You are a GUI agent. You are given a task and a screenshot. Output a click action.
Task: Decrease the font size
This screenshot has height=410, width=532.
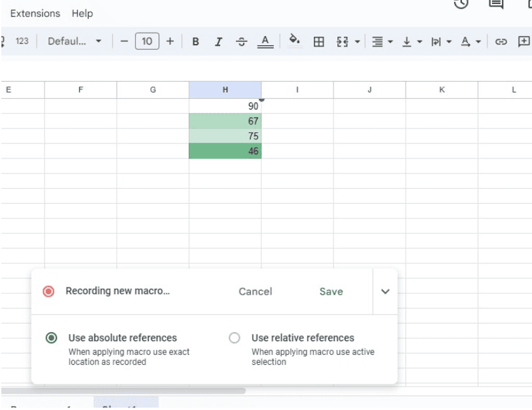124,41
